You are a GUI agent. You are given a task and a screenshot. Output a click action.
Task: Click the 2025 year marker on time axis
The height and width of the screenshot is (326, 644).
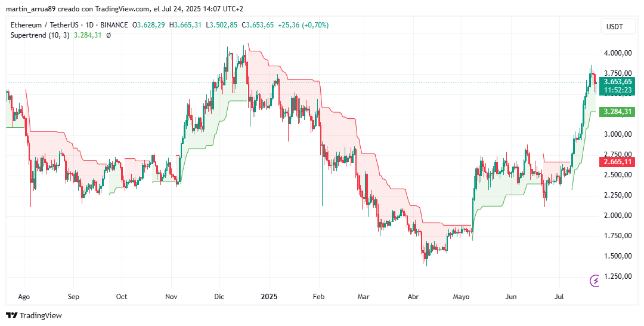[x=269, y=296]
